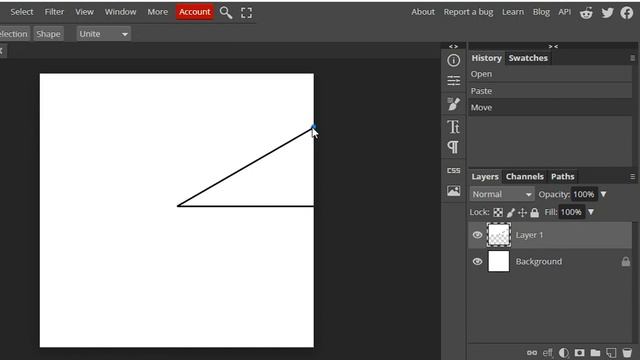The height and width of the screenshot is (360, 640).
Task: Open the Reddit icon link
Action: (586, 13)
